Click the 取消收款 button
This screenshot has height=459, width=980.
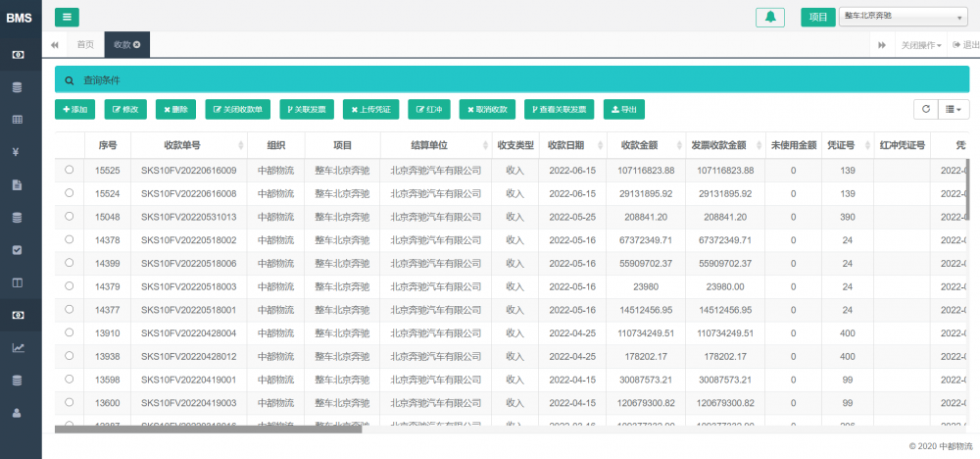pyautogui.click(x=487, y=110)
